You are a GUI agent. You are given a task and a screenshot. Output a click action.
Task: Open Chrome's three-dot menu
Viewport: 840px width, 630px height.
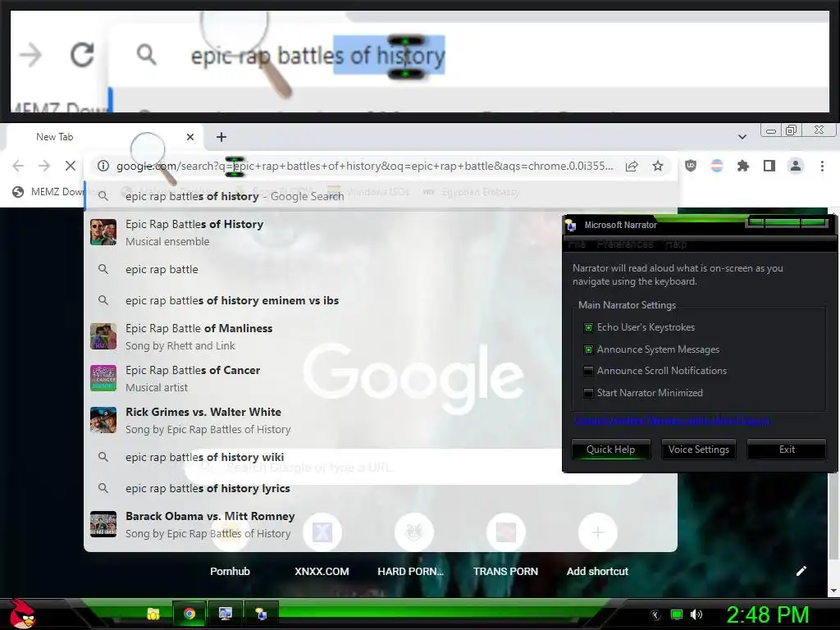coord(822,166)
